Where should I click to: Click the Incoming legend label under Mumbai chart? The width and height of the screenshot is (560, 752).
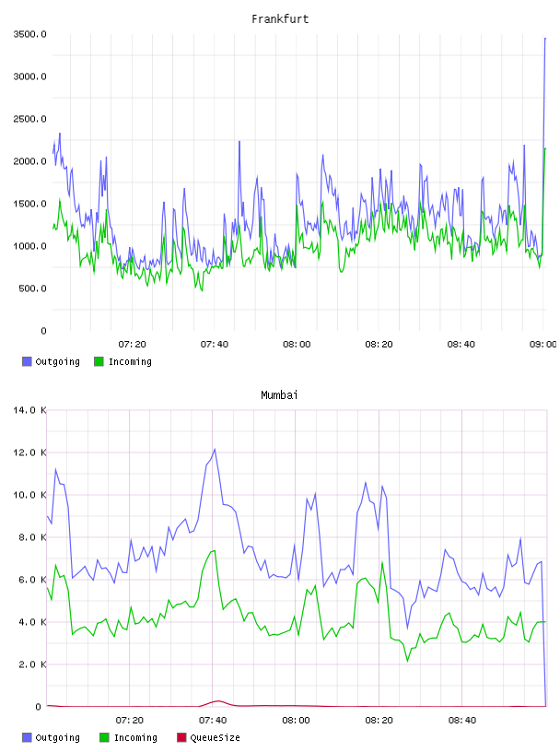[135, 737]
